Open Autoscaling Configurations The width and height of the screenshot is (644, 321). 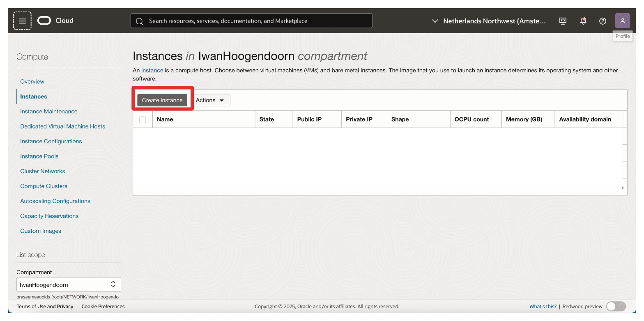pos(55,201)
